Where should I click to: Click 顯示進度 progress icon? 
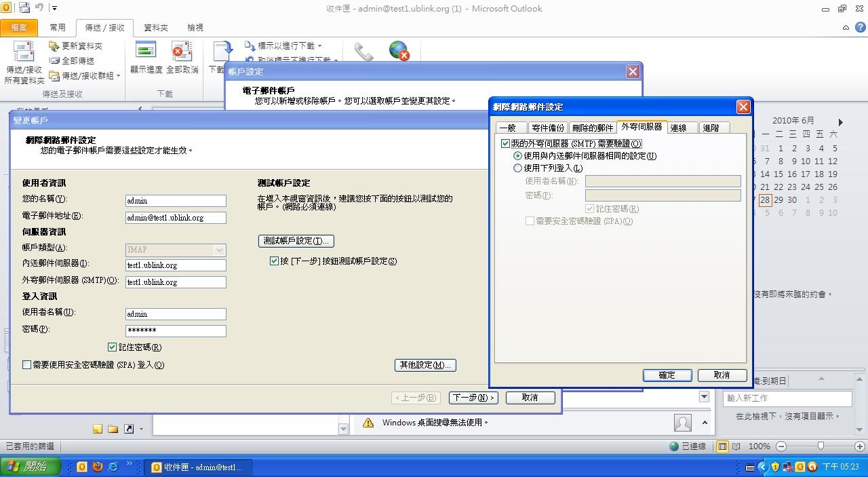click(146, 53)
